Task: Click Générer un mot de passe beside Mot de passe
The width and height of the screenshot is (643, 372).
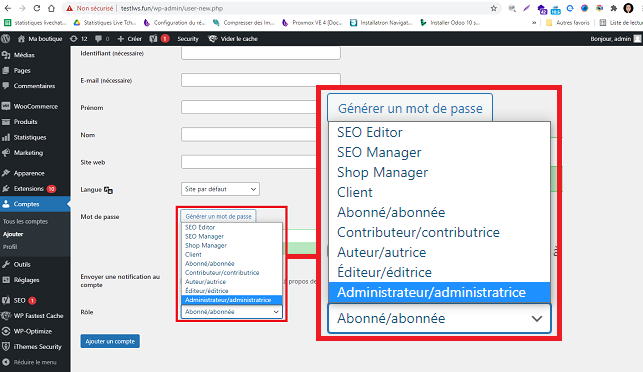Action: [x=219, y=216]
